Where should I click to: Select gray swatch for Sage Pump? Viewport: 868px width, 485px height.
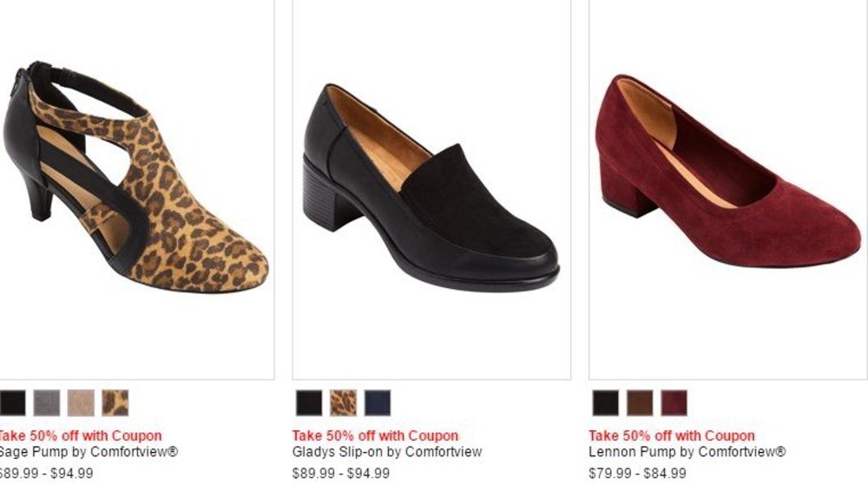pos(47,403)
